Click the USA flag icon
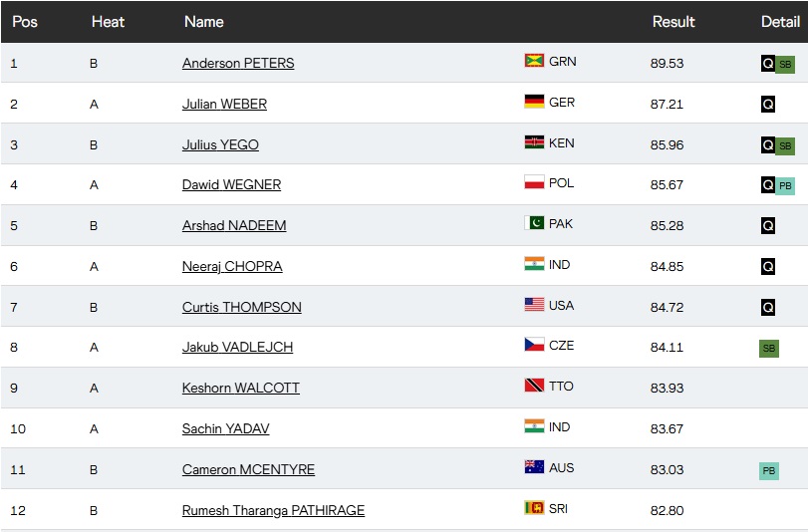 [534, 305]
